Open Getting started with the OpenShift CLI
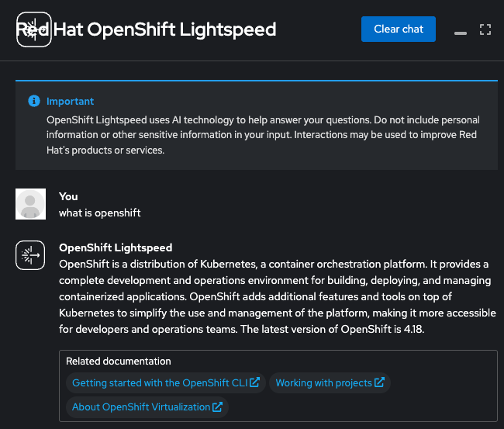Viewport: 504px width, 429px height. coord(159,382)
